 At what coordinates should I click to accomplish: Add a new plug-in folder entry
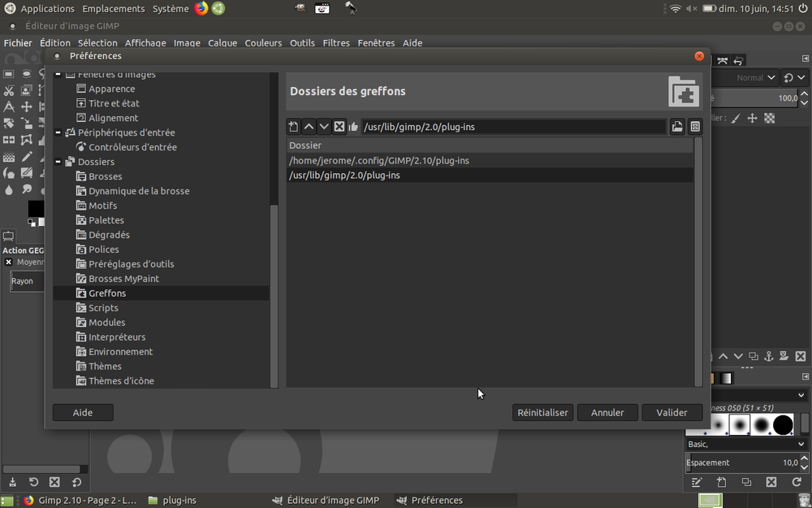coord(294,127)
